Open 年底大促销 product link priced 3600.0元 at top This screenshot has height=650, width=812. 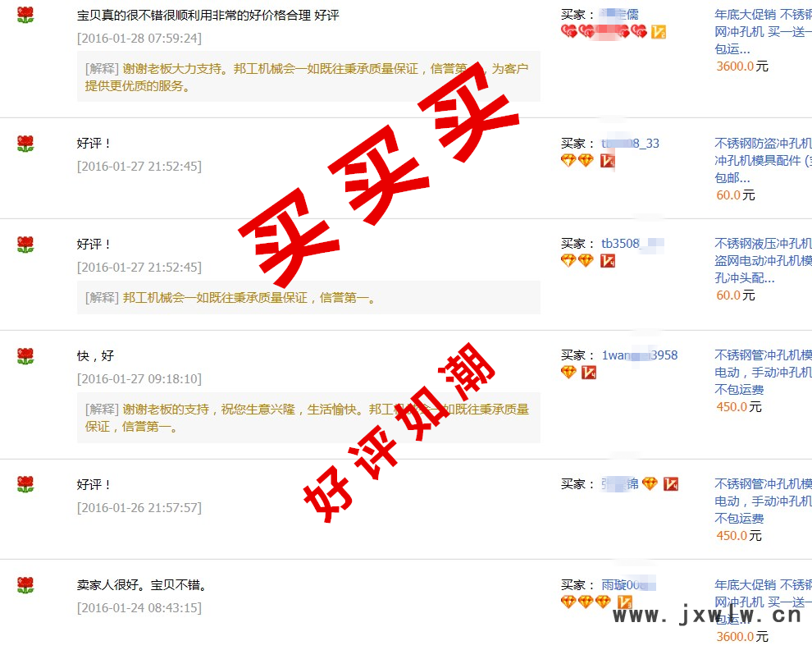(x=763, y=32)
